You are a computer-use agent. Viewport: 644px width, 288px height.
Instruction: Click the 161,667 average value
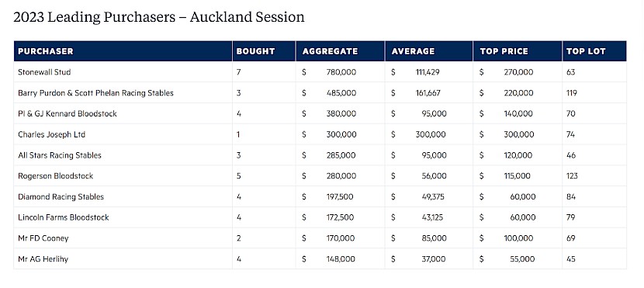tap(428, 93)
